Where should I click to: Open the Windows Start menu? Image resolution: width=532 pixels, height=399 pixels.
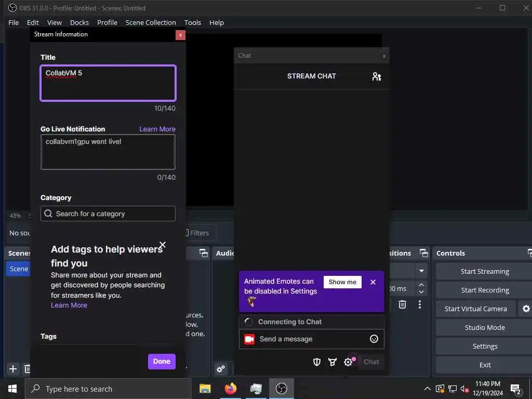[12, 389]
